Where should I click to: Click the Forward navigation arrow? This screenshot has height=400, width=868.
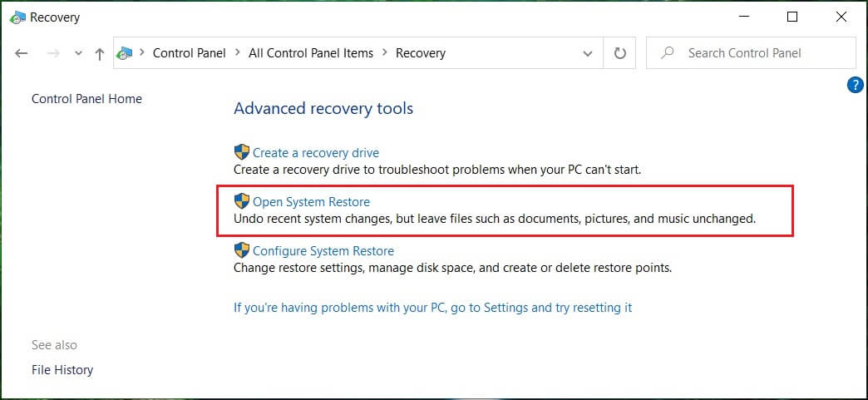pos(52,53)
